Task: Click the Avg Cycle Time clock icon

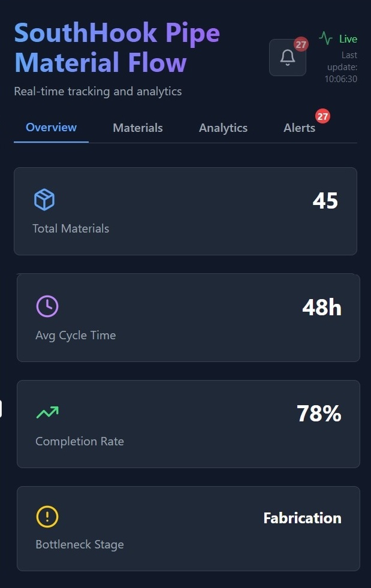Action: coord(47,306)
